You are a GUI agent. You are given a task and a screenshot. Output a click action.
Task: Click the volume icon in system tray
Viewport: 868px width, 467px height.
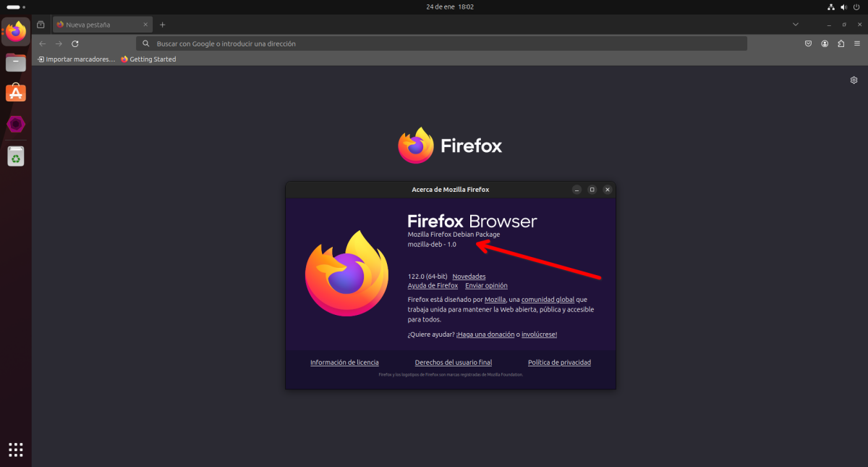click(x=844, y=7)
